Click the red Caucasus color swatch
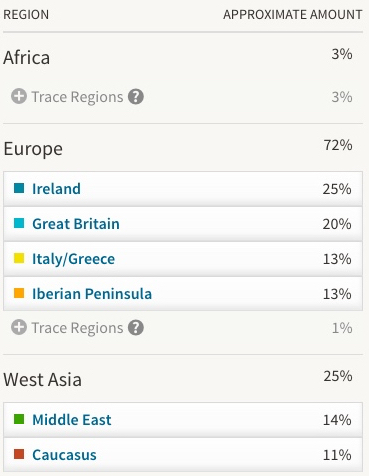This screenshot has height=476, width=369. (19, 454)
